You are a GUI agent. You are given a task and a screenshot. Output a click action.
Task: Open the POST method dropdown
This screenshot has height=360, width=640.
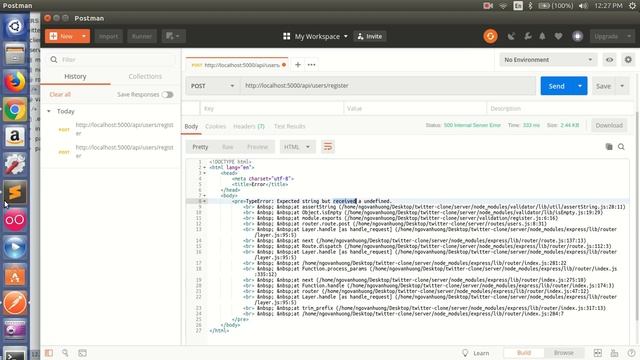pyautogui.click(x=213, y=86)
